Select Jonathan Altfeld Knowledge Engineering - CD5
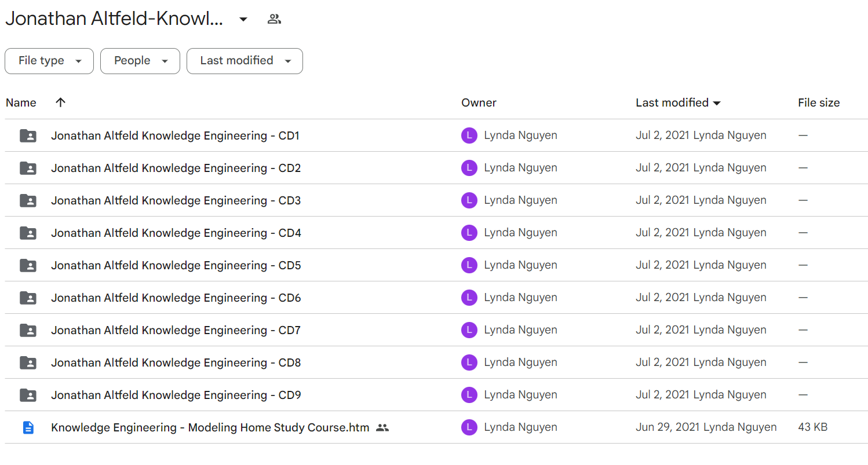The image size is (868, 465). [176, 266]
